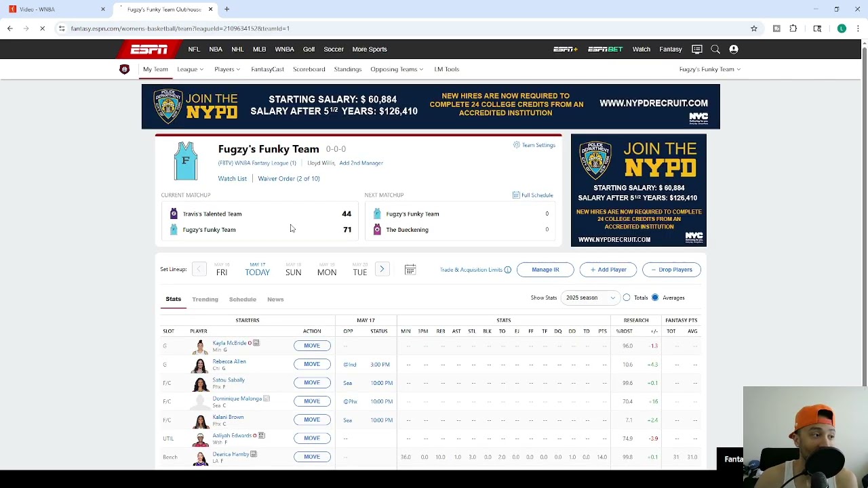
Task: Click the team jersey logo
Action: [186, 161]
